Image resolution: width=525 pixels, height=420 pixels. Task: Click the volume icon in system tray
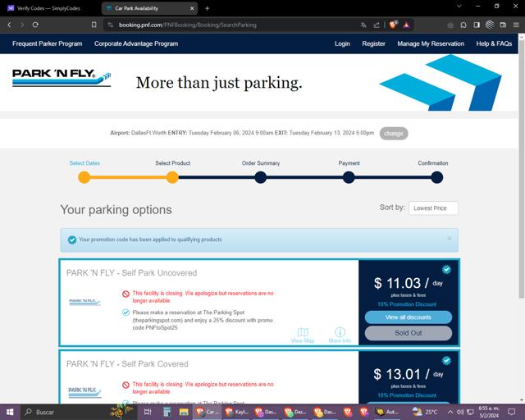pos(460,412)
